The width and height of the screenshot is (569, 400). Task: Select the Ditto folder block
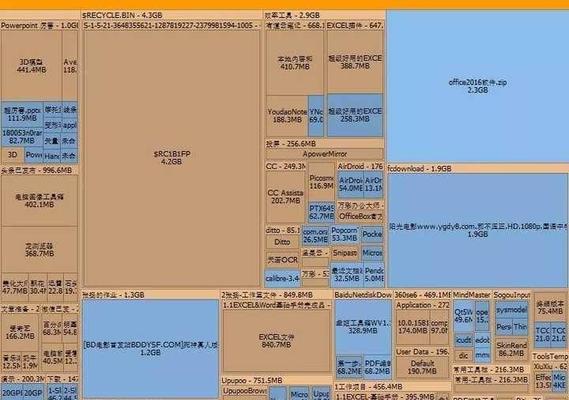pos(282,242)
